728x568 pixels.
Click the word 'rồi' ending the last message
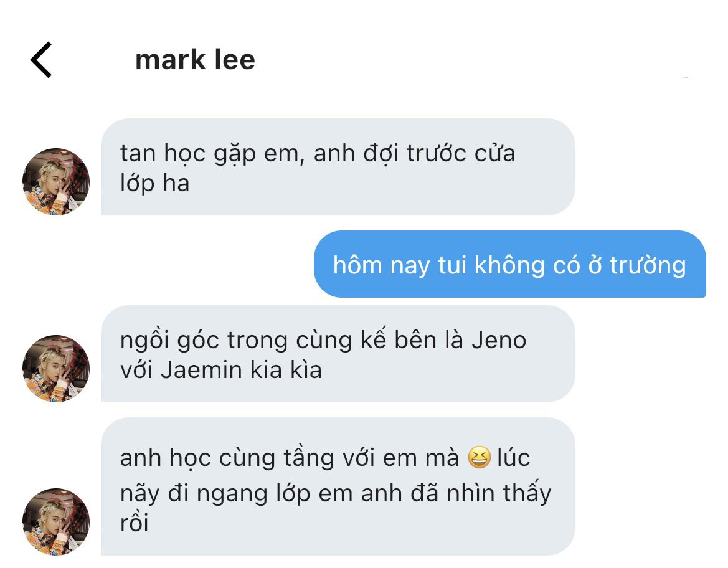134,523
